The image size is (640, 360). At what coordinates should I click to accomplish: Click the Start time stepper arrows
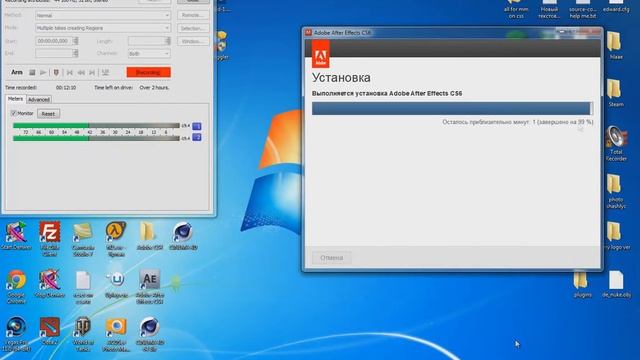[76, 41]
